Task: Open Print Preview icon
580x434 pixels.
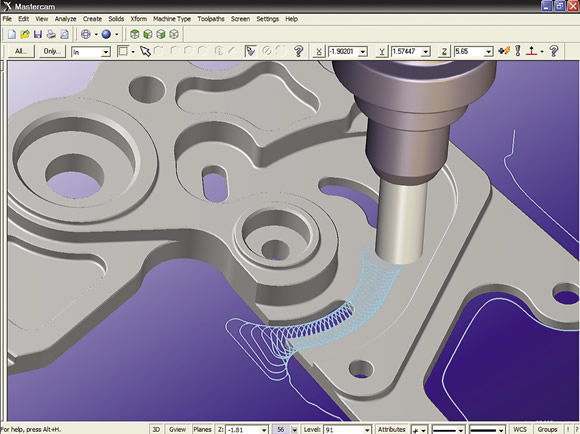Action: tap(64, 34)
